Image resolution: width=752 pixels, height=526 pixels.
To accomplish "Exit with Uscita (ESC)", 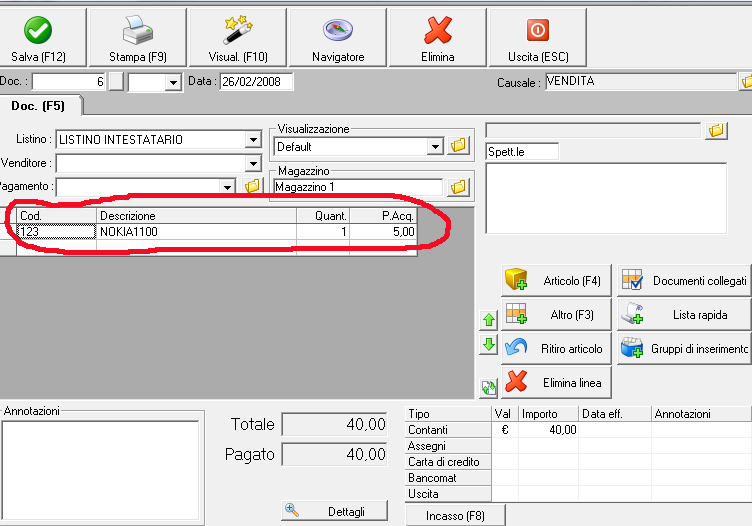I will 538,37.
